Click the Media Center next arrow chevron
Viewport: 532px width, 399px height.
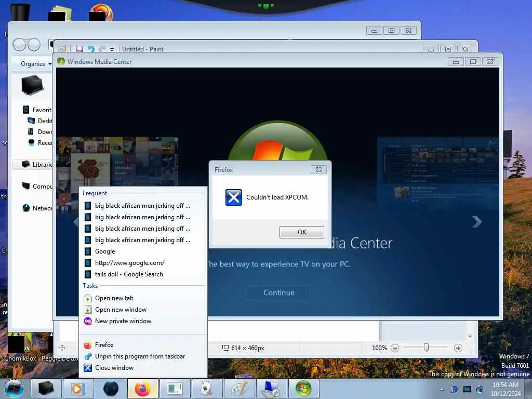477,222
